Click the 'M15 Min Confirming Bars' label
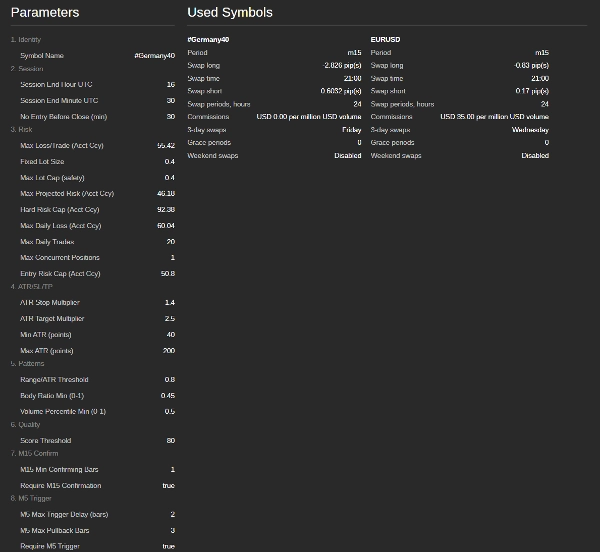The image size is (600, 552). [x=59, y=470]
